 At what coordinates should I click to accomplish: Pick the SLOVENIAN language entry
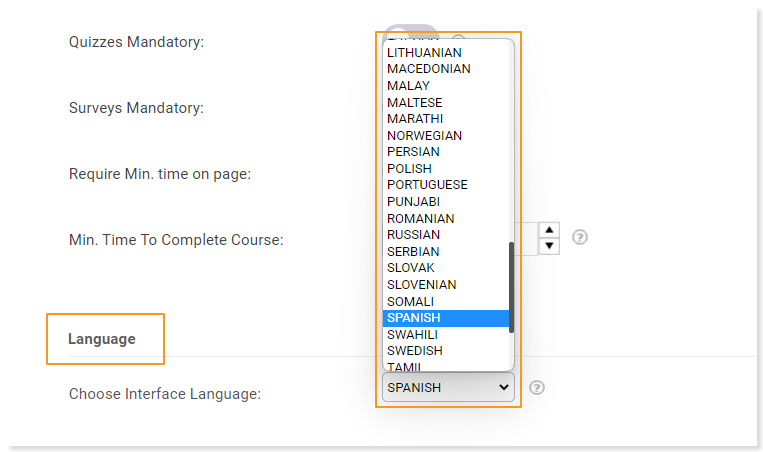click(446, 285)
